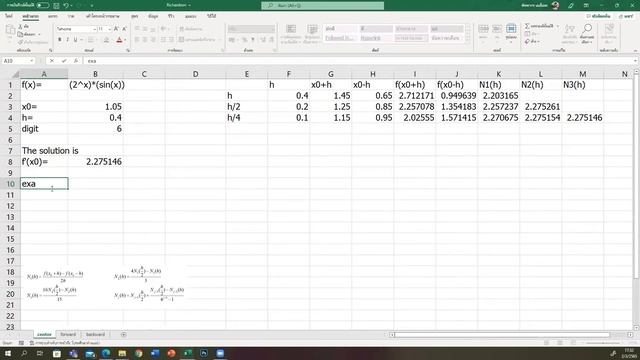Open the AutoSum dropdown arrow
Screen dimensions: 640x360
point(558,26)
